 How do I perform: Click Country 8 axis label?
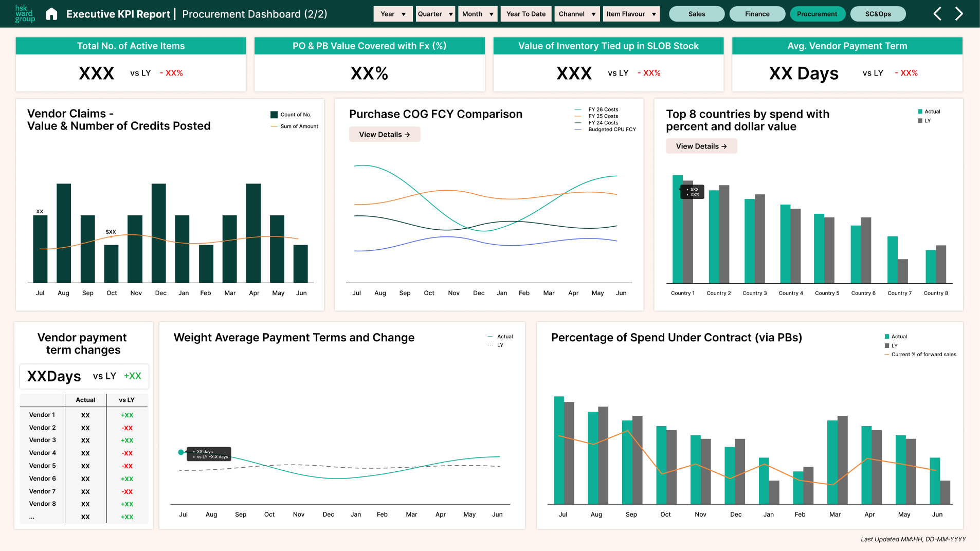[936, 293]
